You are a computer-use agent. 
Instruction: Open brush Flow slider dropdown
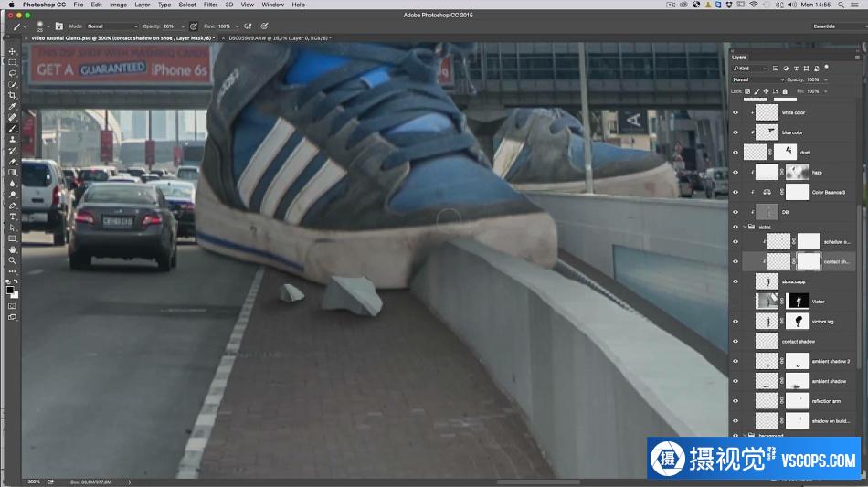[x=237, y=26]
